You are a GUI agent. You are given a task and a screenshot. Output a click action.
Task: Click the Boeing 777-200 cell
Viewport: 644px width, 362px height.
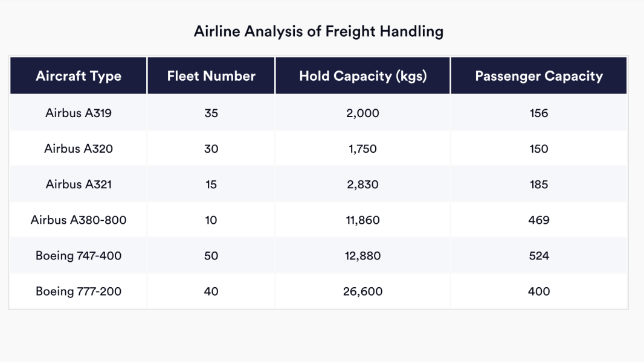79,291
